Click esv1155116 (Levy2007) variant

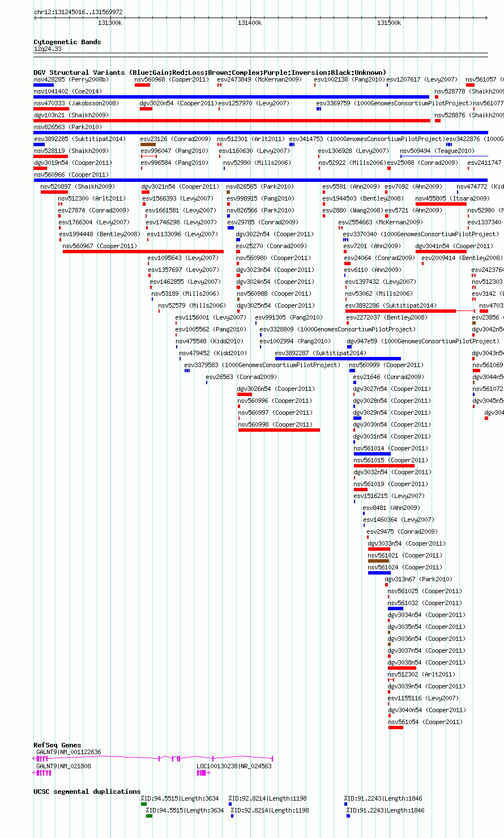pos(423,699)
